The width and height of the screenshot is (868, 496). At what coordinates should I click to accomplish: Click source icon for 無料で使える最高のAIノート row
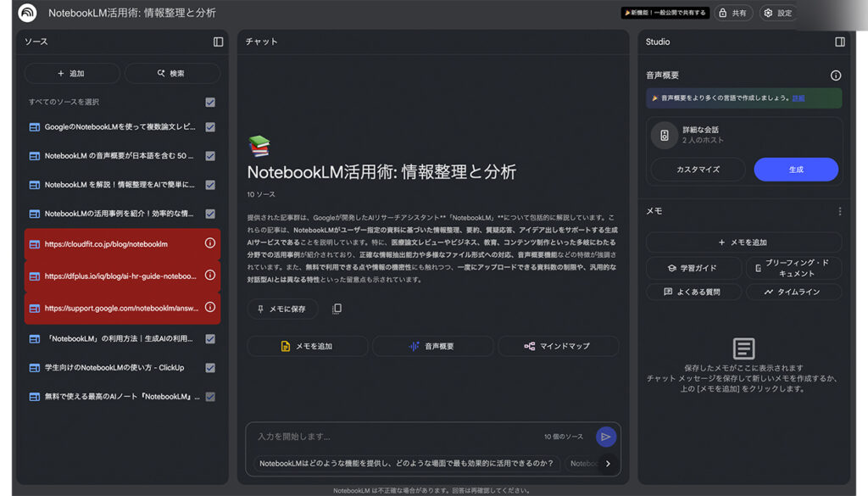tap(34, 397)
